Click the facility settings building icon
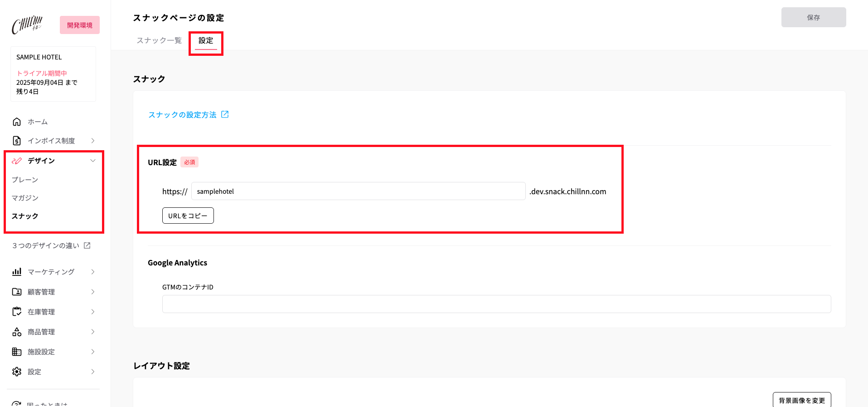This screenshot has width=868, height=407. click(17, 352)
